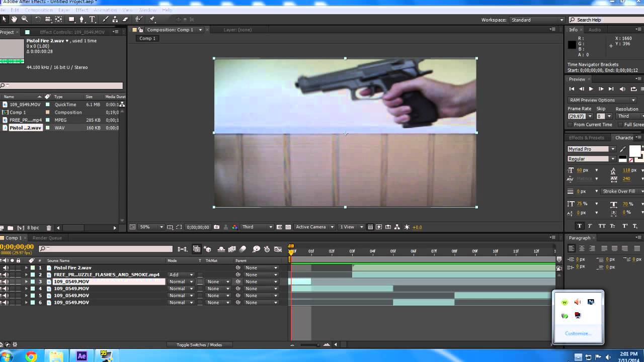The width and height of the screenshot is (644, 362).
Task: Open RAM Preview Options menu
Action: click(602, 100)
